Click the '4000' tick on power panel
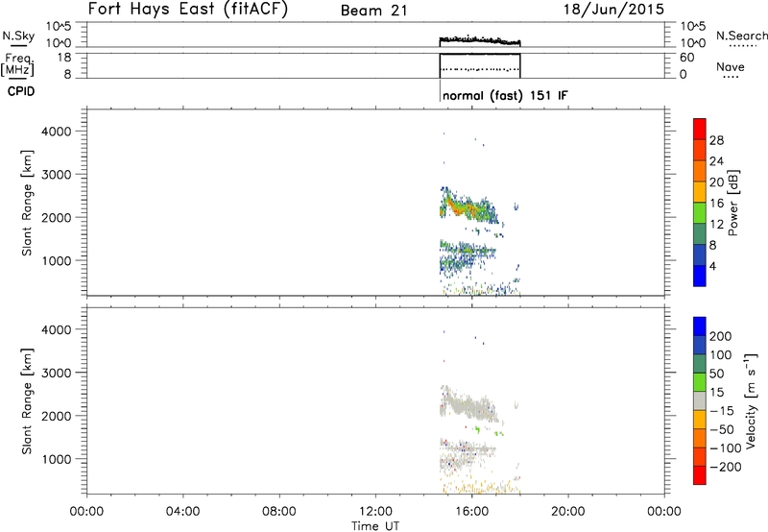 coord(57,132)
